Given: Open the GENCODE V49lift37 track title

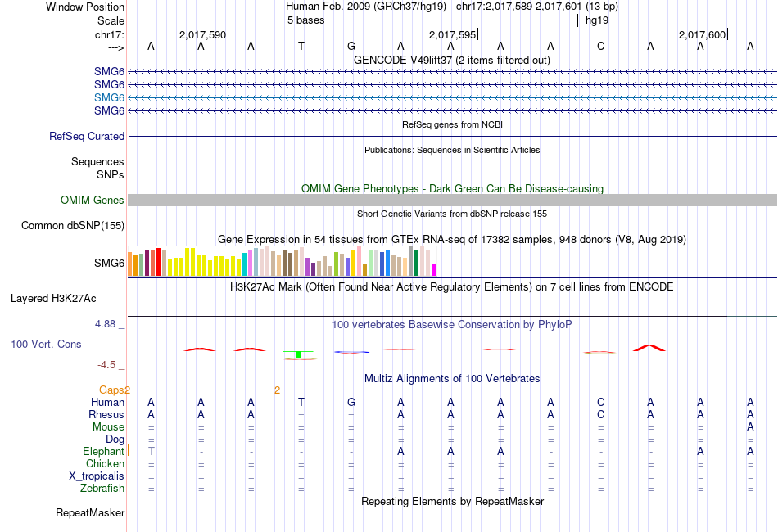Looking at the screenshot, I should [x=452, y=61].
